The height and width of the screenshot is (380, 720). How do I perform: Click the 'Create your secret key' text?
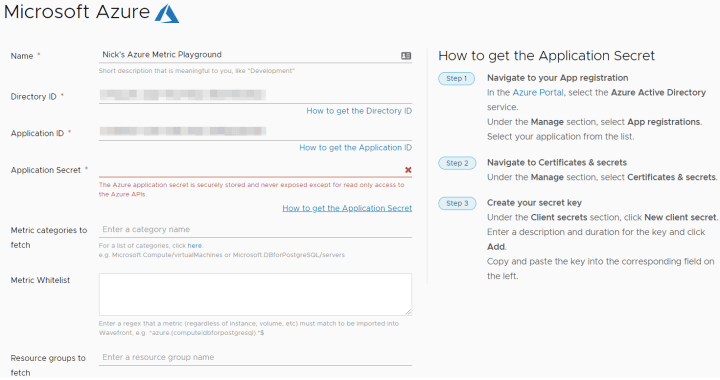[x=534, y=203]
